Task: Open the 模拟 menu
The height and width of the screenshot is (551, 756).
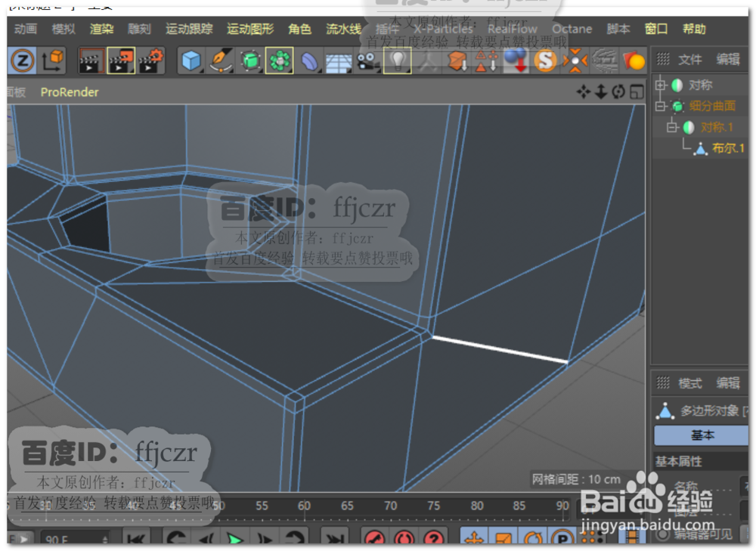Action: coord(64,29)
